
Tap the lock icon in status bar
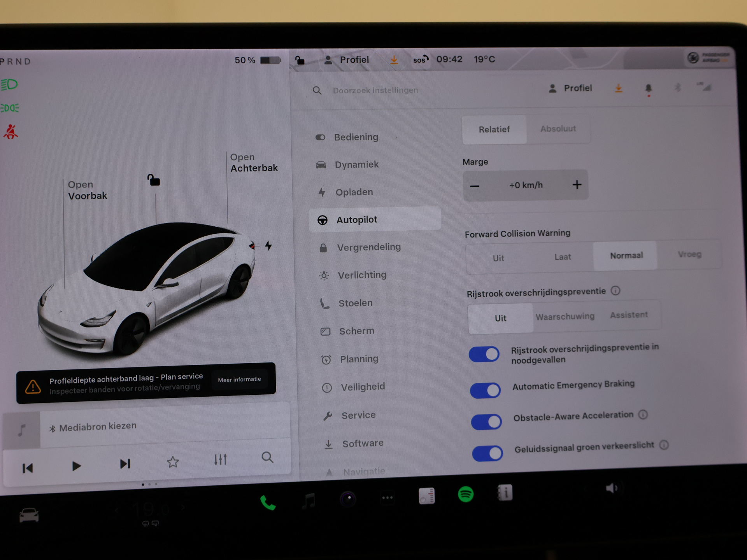tap(300, 60)
